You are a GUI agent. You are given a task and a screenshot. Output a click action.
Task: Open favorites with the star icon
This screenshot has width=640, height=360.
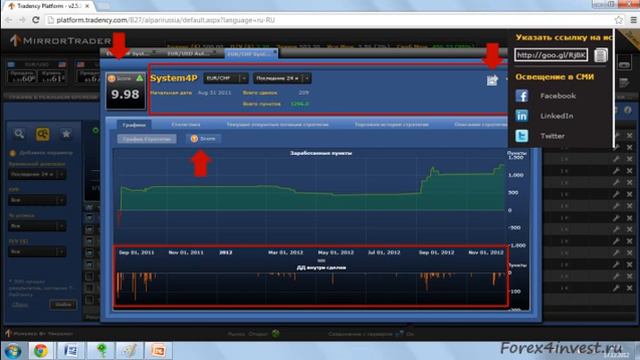point(66,134)
